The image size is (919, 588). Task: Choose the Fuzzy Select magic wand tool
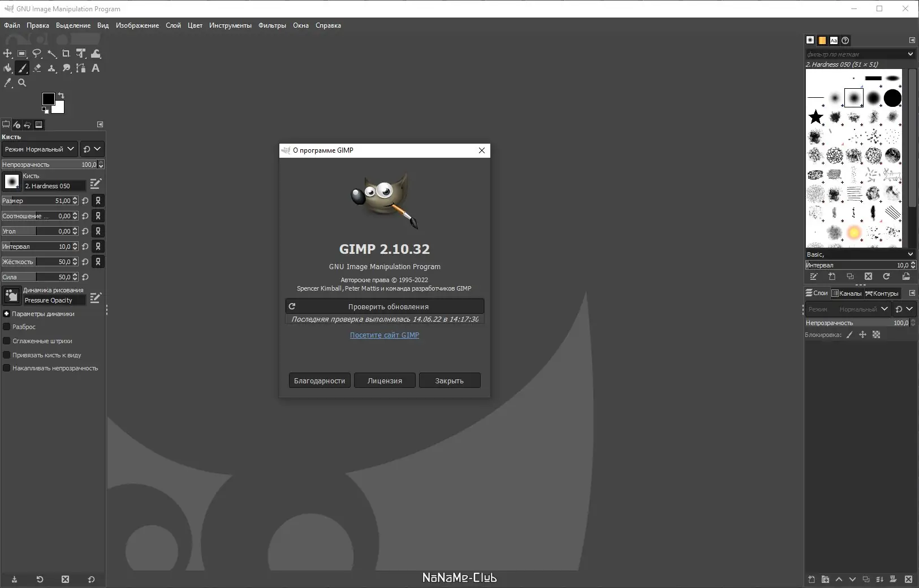51,53
